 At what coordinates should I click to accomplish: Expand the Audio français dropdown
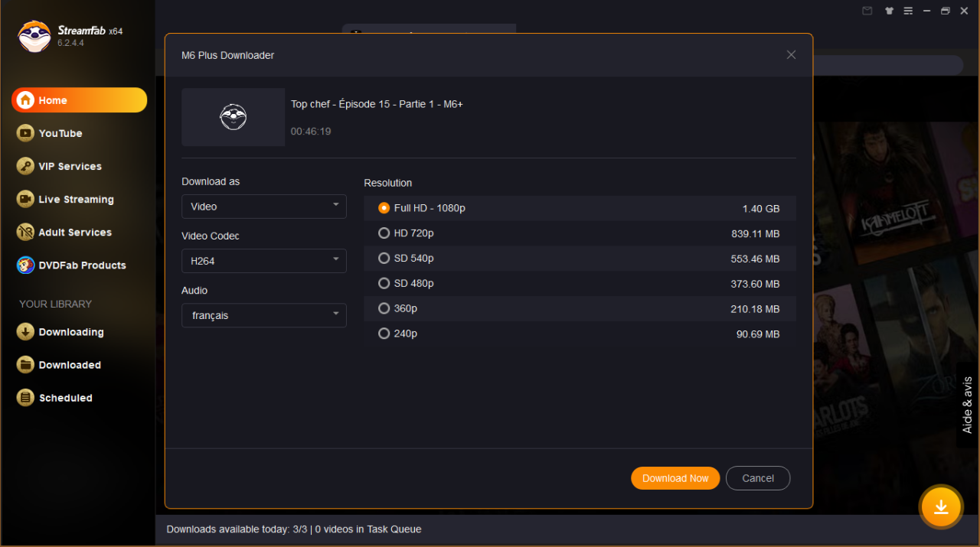click(x=263, y=315)
